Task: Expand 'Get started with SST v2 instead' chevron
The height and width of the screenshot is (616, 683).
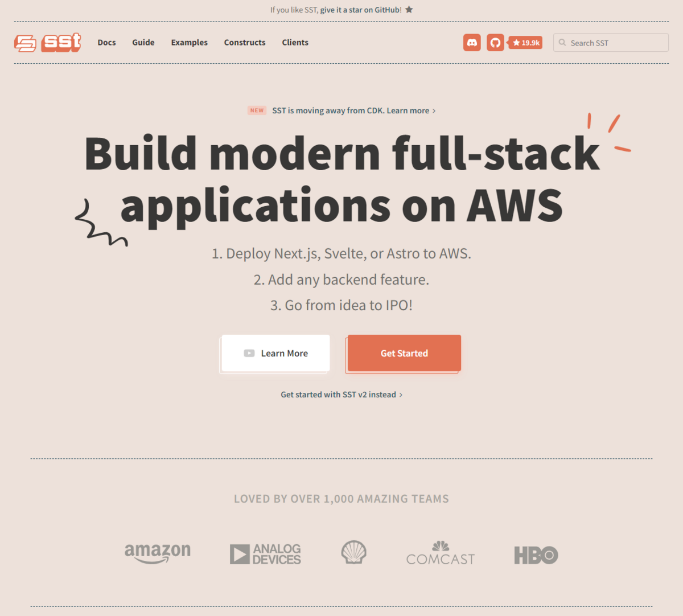Action: click(x=401, y=395)
